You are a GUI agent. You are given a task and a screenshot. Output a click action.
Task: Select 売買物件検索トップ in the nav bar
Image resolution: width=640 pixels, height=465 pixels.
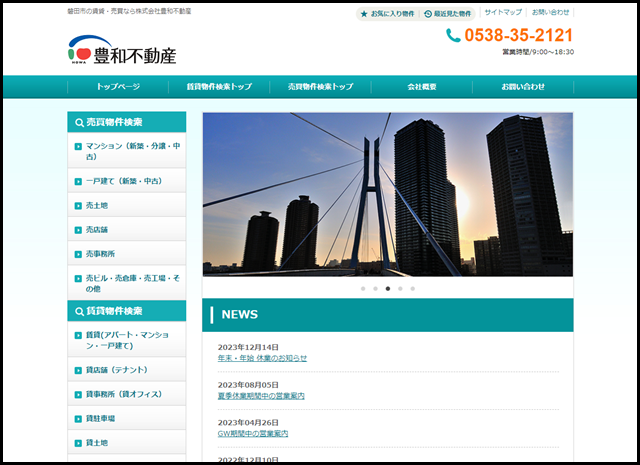tap(320, 87)
